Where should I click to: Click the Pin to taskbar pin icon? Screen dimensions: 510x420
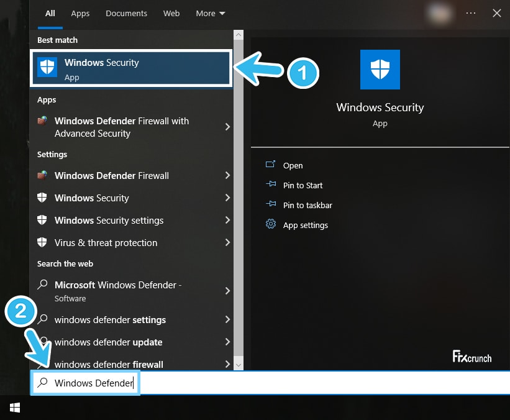(x=271, y=204)
